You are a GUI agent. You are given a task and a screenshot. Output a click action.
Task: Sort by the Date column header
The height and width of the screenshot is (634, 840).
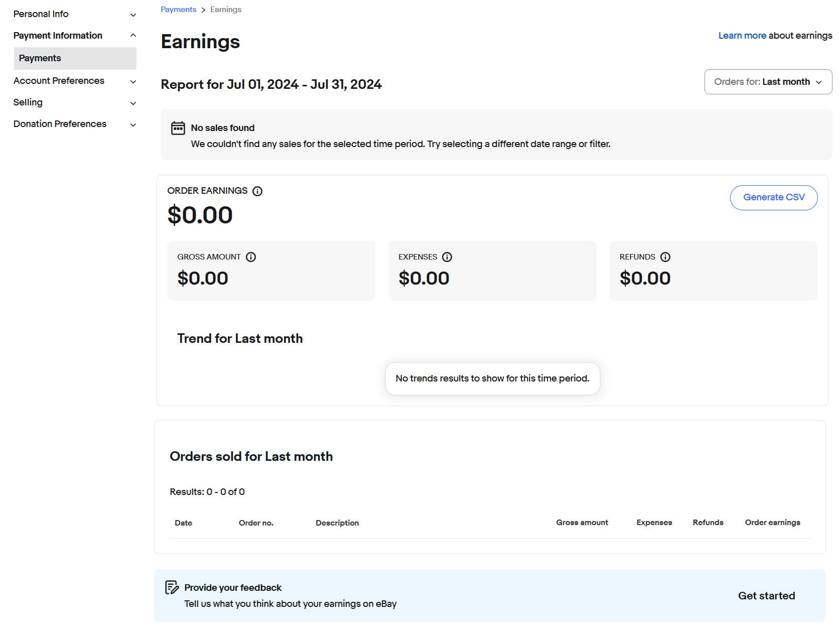[183, 523]
